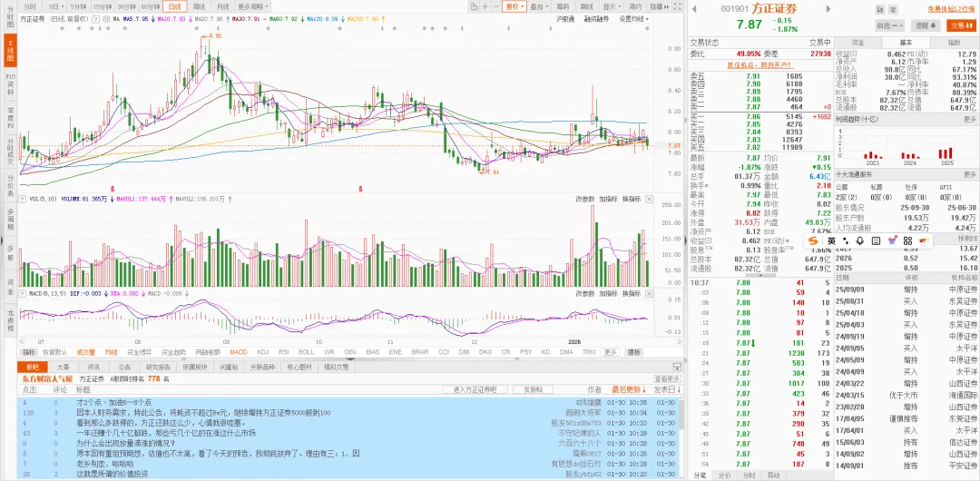This screenshot has width=980, height=481.
Task: Open the 自选 watchlist dropdown
Action: (x=890, y=25)
